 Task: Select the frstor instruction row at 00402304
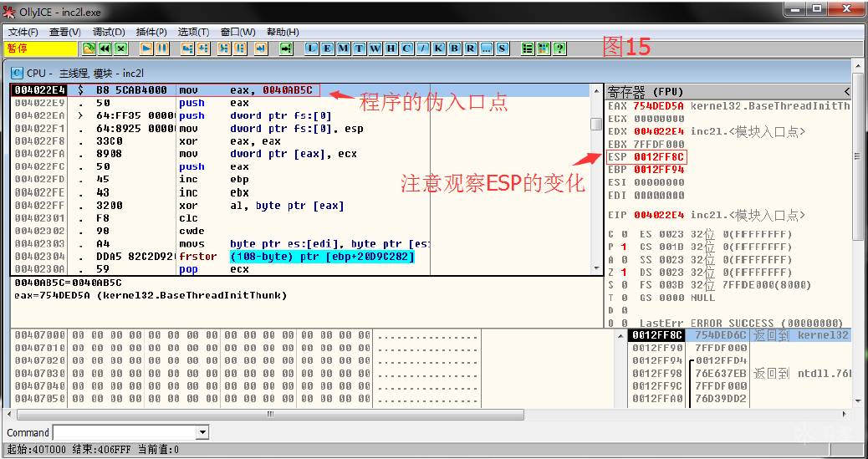(x=300, y=257)
